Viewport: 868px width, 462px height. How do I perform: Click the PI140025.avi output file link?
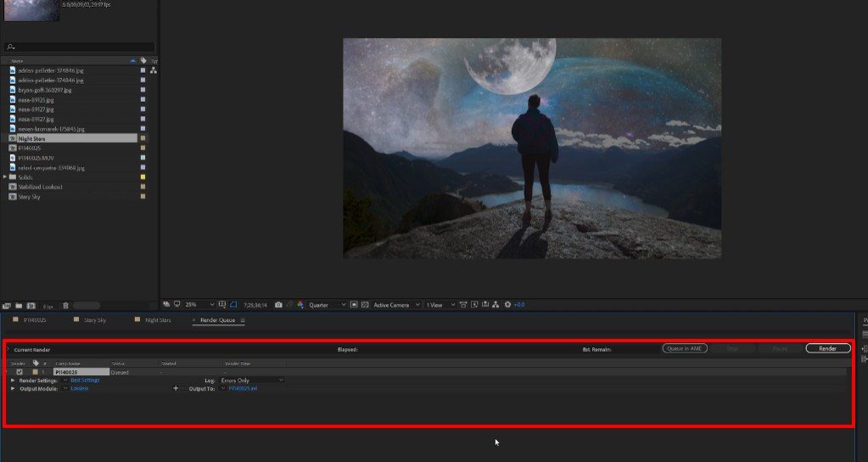coord(243,389)
